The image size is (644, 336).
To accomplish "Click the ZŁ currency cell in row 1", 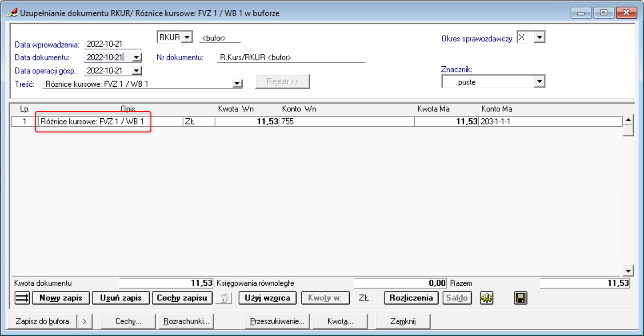I will (x=199, y=121).
